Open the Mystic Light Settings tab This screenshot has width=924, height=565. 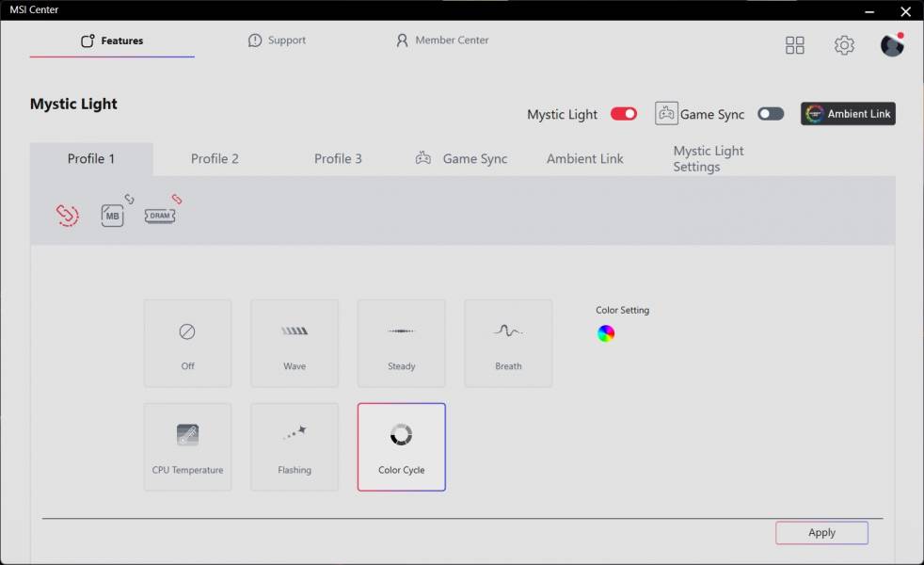[x=709, y=158]
